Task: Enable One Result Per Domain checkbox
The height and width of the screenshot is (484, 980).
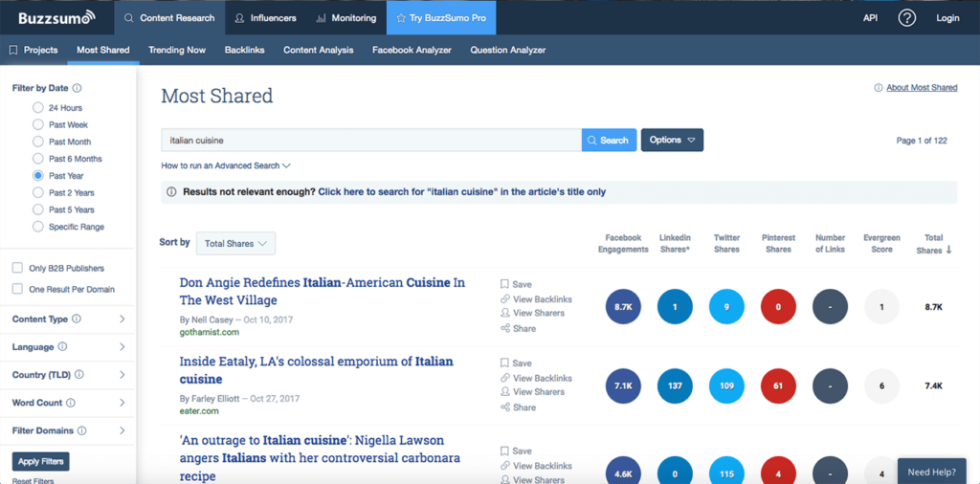Action: tap(17, 289)
